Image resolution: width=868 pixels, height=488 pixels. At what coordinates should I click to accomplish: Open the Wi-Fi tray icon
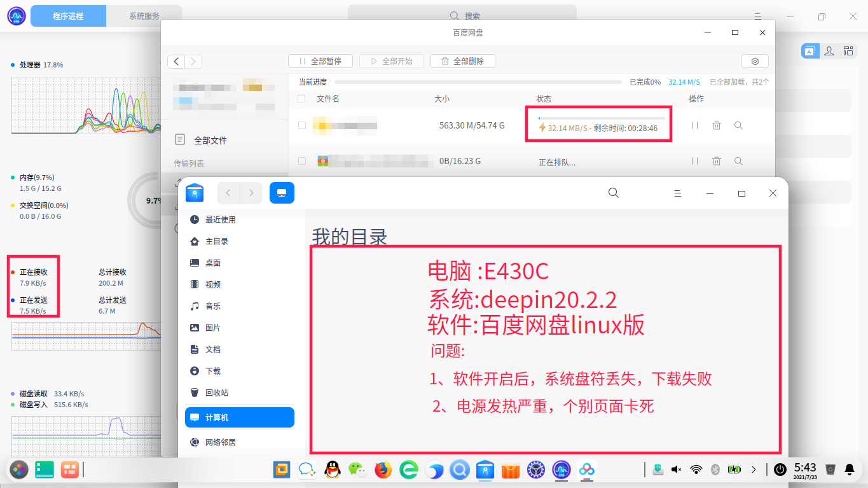[696, 470]
